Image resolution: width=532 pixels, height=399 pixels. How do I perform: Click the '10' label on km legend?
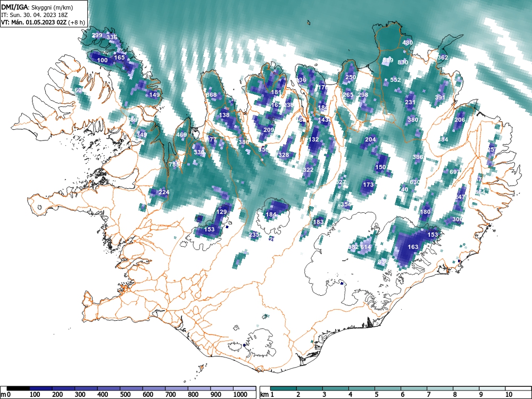coord(508,395)
